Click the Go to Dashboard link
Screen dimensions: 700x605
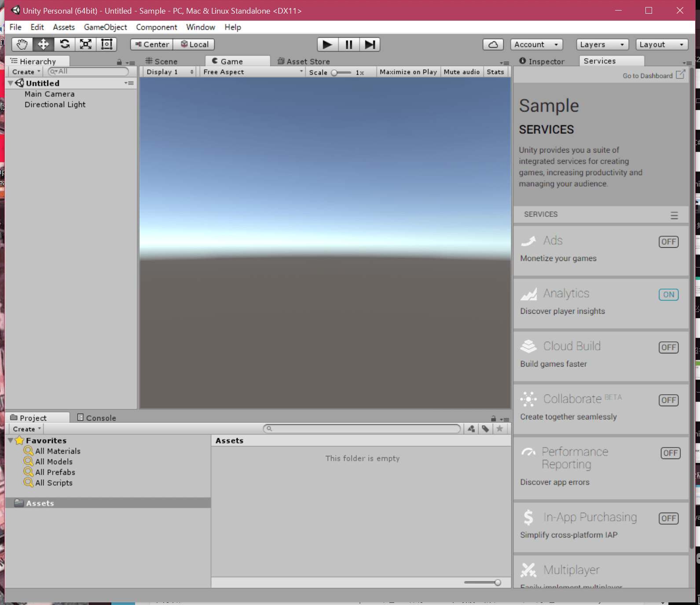coord(647,76)
